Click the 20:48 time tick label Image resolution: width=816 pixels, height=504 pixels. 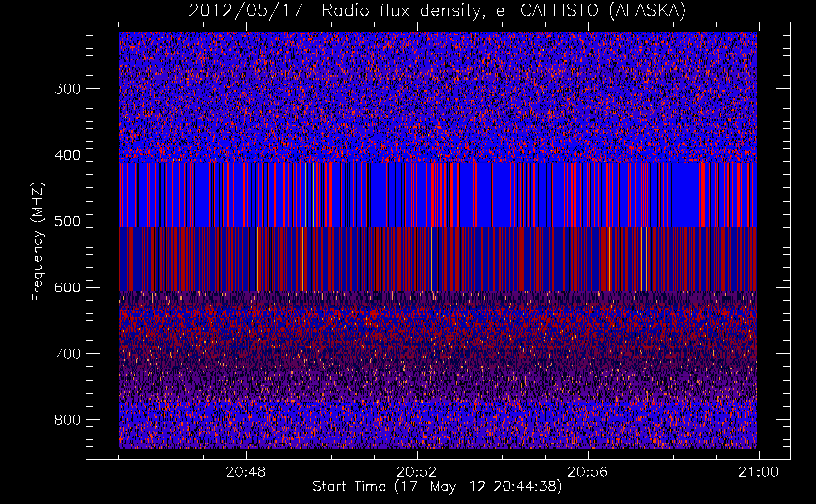point(246,472)
